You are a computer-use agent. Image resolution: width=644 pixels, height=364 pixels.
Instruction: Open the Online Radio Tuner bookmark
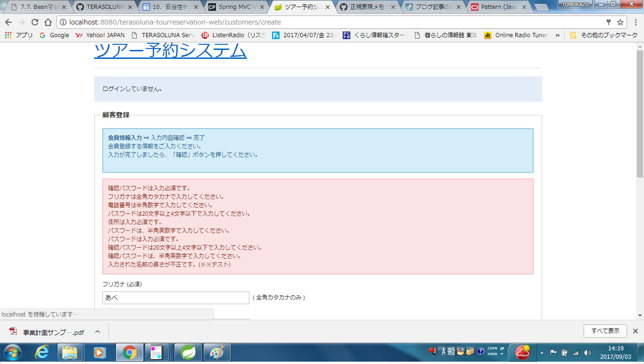[516, 35]
